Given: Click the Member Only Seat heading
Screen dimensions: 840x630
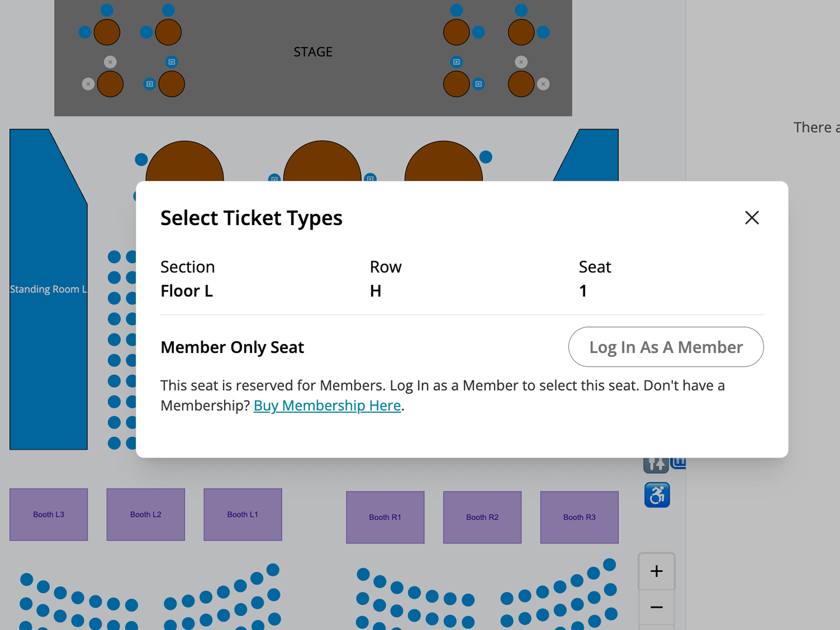Looking at the screenshot, I should coord(232,347).
